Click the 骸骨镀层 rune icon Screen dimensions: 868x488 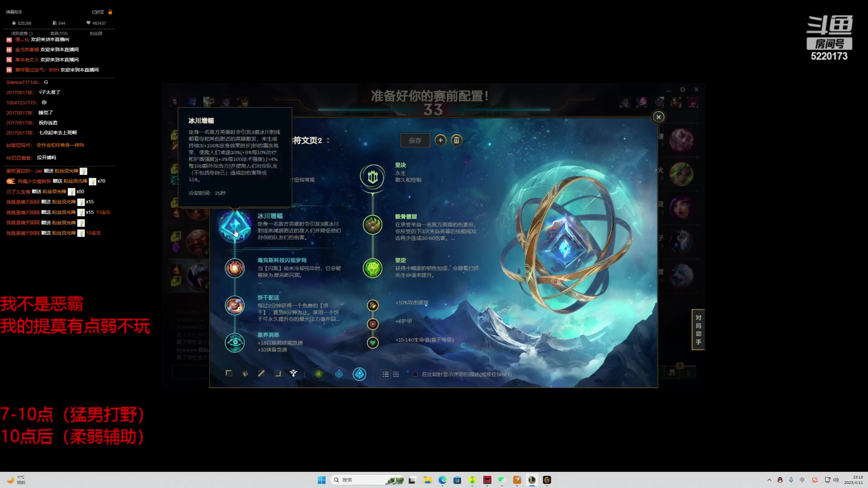373,225
